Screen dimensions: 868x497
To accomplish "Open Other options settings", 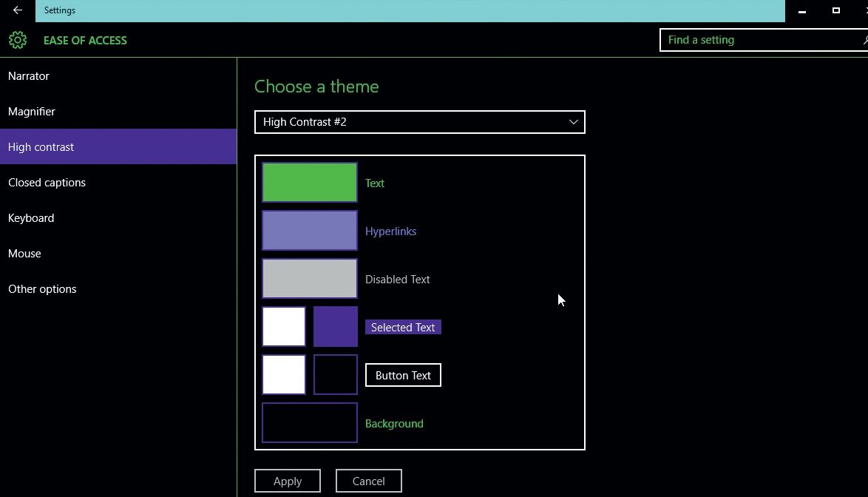I will (42, 288).
